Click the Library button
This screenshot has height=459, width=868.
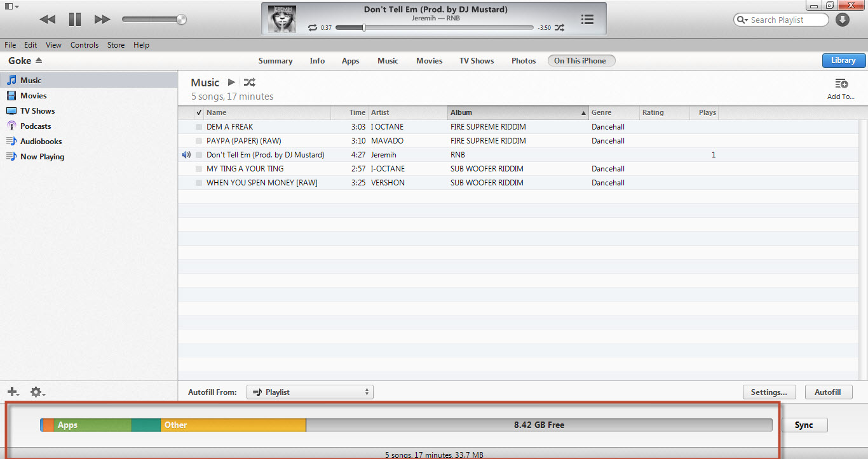coord(843,60)
